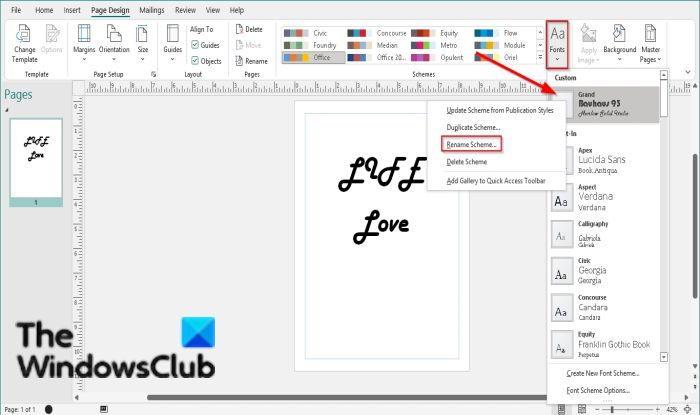Toggle the Objects alignment checkbox
Image resolution: width=700 pixels, height=415 pixels.
[x=195, y=60]
